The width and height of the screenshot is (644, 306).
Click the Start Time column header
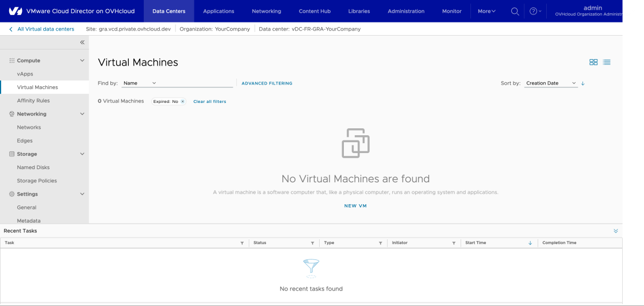tap(476, 243)
